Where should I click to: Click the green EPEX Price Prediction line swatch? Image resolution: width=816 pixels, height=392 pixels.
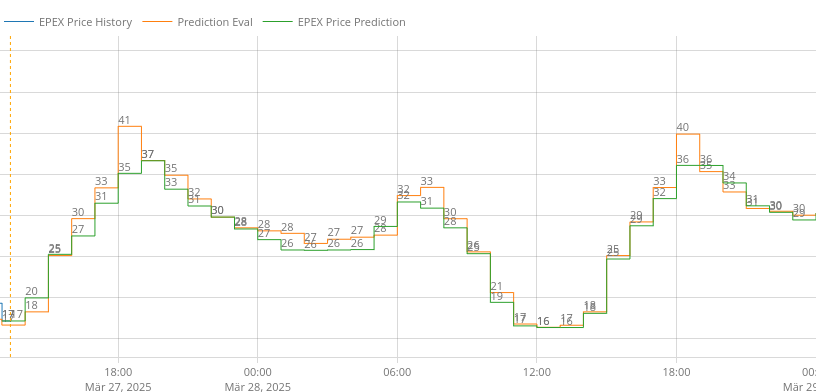278,22
